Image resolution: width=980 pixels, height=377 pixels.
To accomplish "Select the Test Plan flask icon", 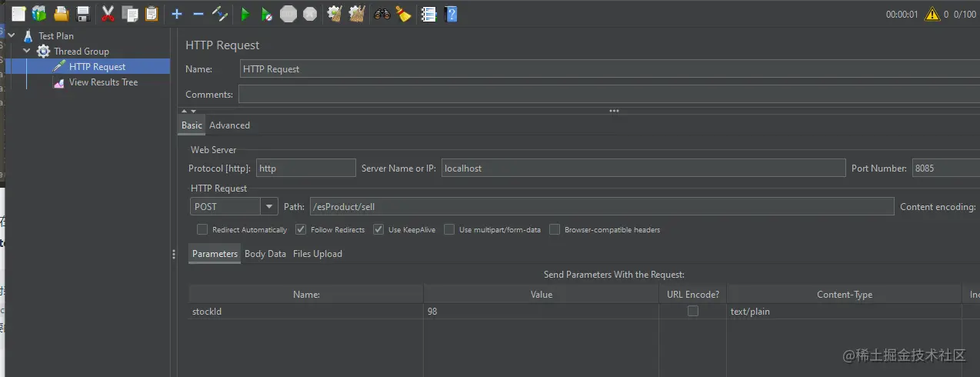I will tap(28, 35).
